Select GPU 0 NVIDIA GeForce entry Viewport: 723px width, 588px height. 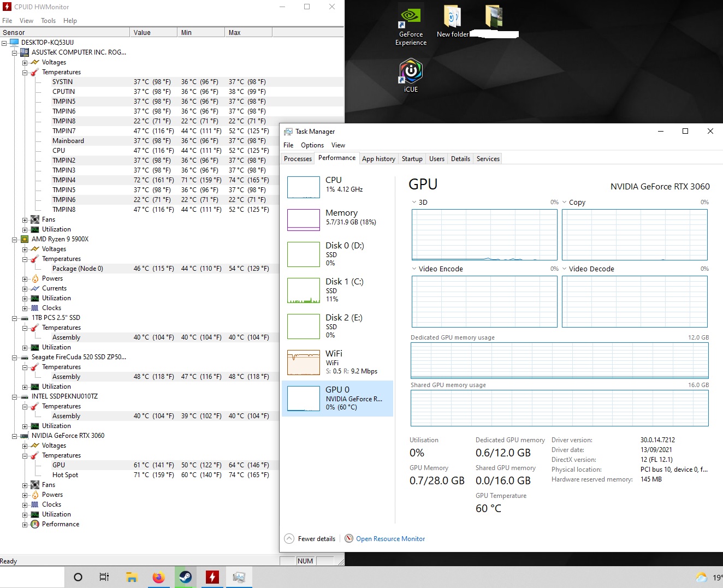pyautogui.click(x=337, y=399)
